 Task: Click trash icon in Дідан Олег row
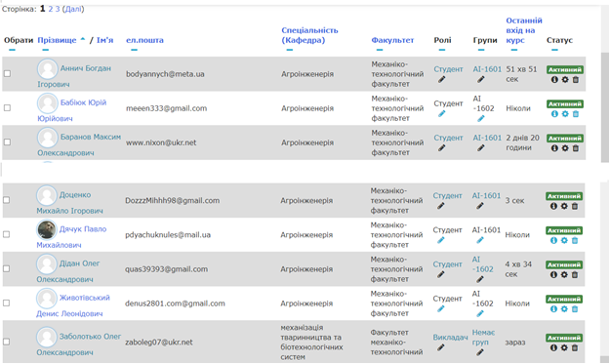click(575, 274)
